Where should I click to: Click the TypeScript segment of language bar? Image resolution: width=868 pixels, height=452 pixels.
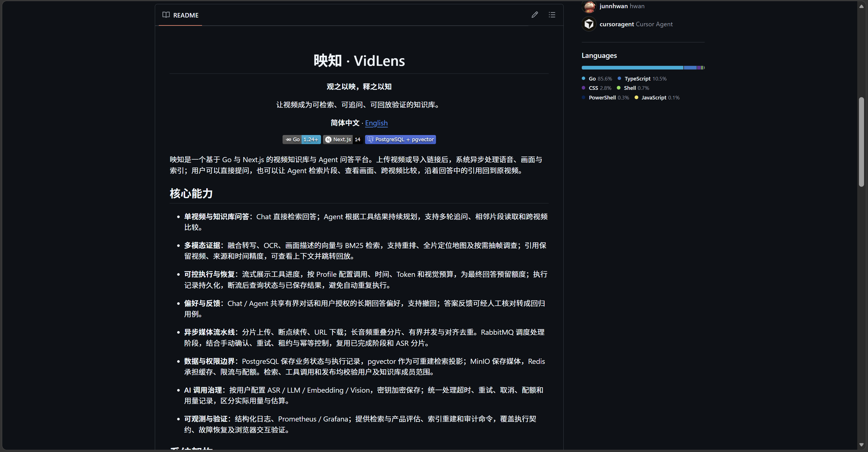click(x=690, y=68)
